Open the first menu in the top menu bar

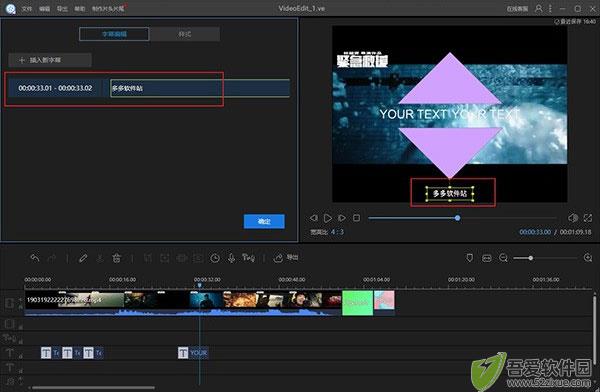coord(26,8)
